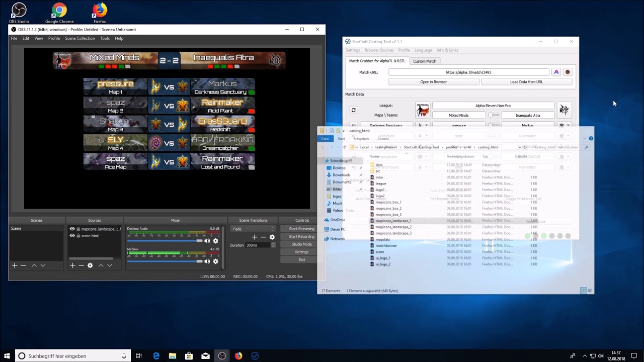644x362 pixels.
Task: Open Microsoft Store from the taskbar
Action: (189, 356)
